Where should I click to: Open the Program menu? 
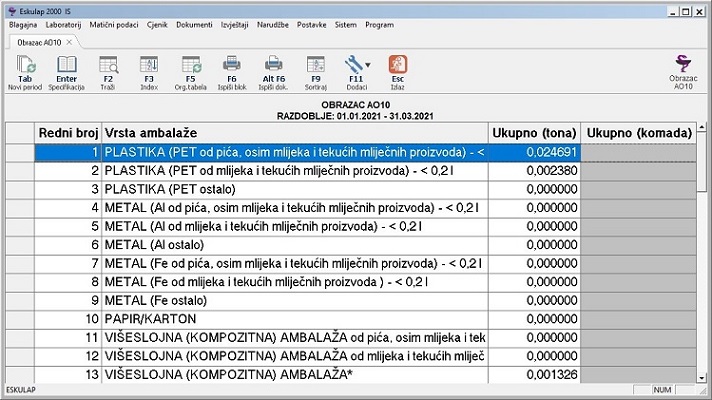tap(379, 25)
